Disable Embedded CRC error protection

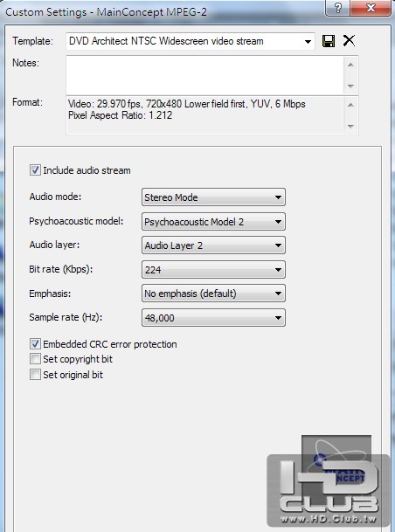click(35, 344)
